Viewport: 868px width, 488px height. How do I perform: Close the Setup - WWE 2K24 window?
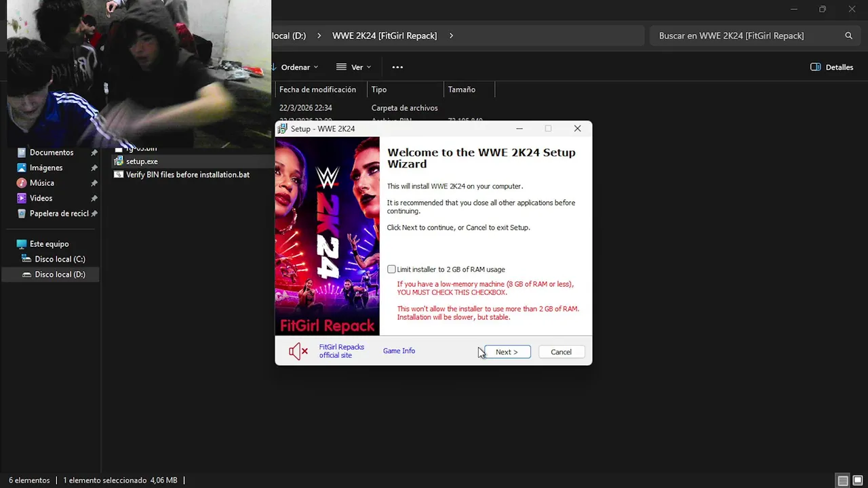(x=577, y=129)
